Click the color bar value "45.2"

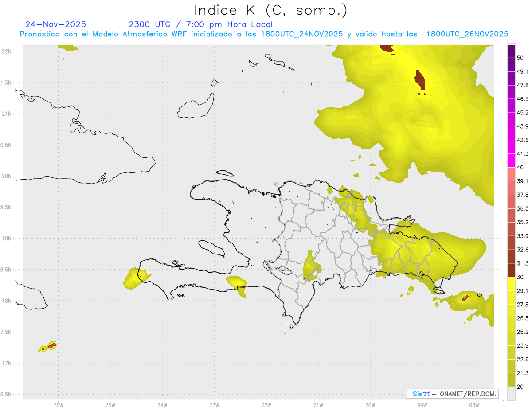pos(523,113)
